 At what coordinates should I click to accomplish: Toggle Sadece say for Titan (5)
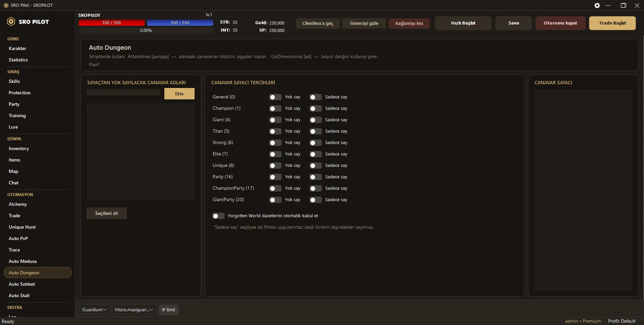pyautogui.click(x=316, y=131)
